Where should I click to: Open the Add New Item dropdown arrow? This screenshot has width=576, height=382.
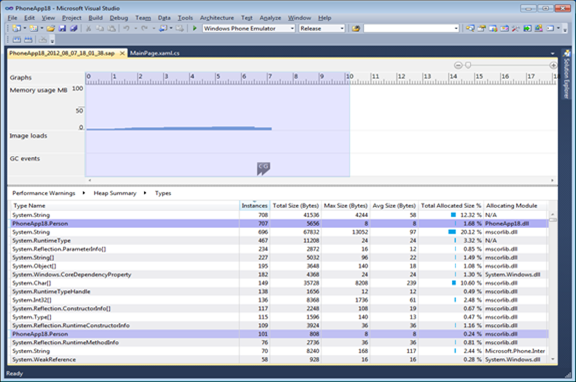(42, 28)
